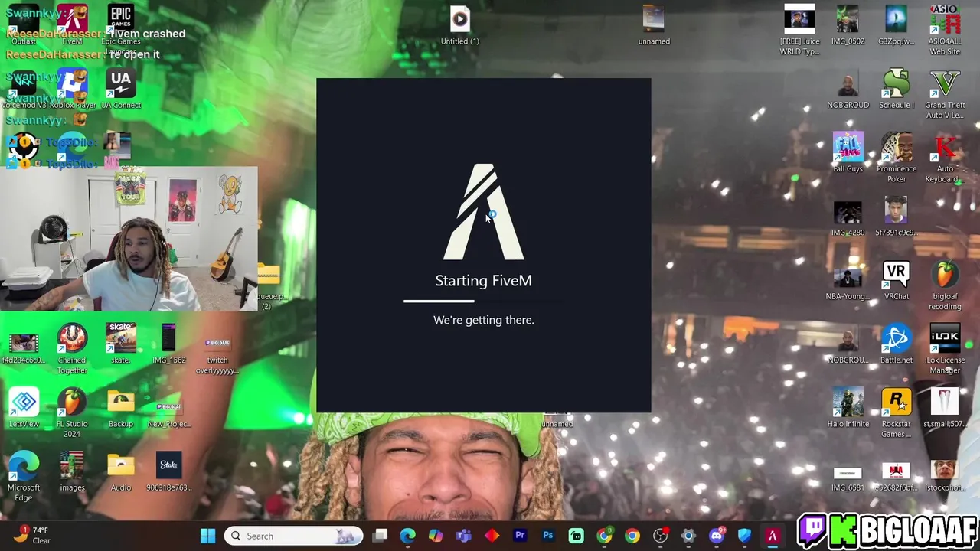Open Discord from the taskbar
The image size is (980, 551).
pyautogui.click(x=717, y=536)
